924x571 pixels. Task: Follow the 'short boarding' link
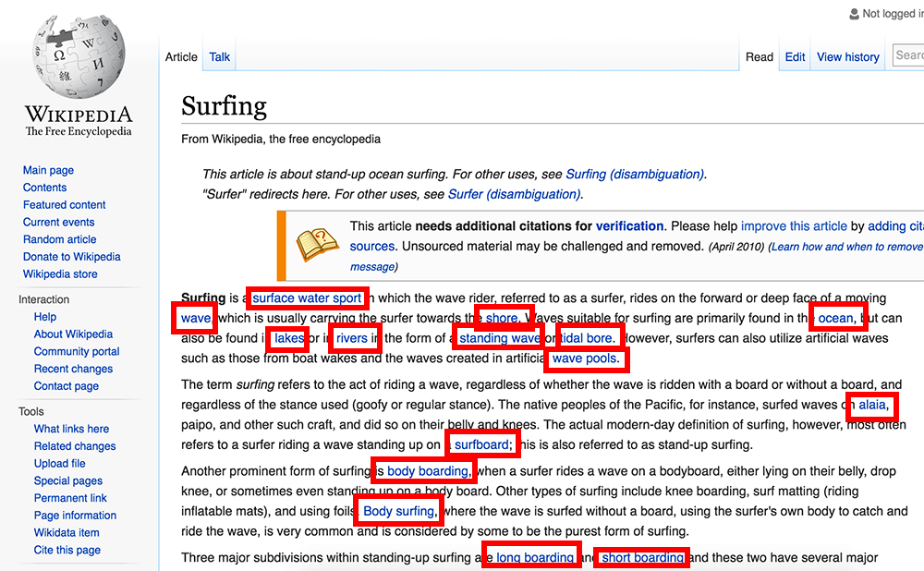tap(642, 557)
